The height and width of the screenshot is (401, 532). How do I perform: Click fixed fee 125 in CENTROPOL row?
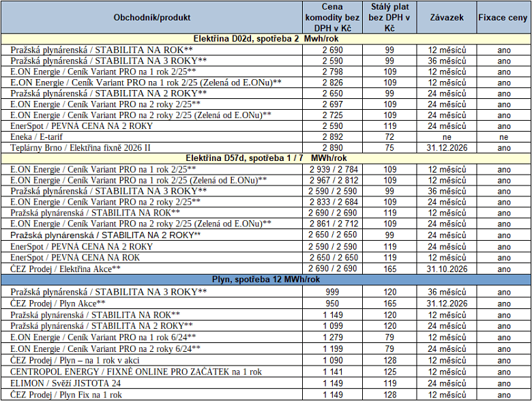[389, 372]
